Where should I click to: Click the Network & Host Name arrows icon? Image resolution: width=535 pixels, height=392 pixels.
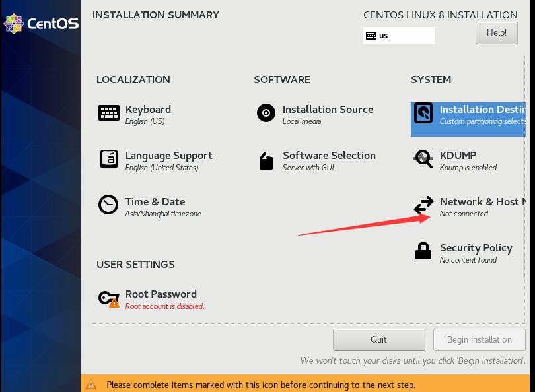click(x=423, y=205)
